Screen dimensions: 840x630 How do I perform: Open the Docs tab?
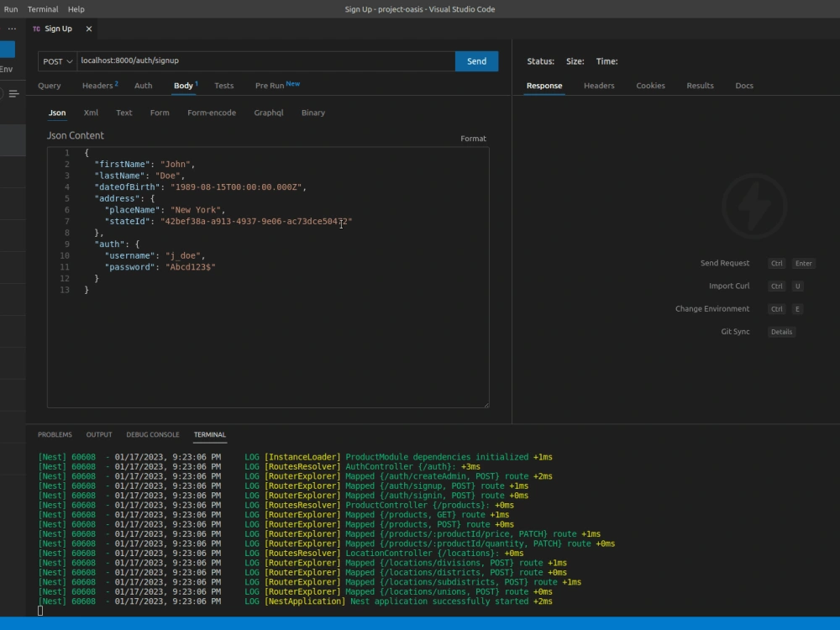click(744, 86)
